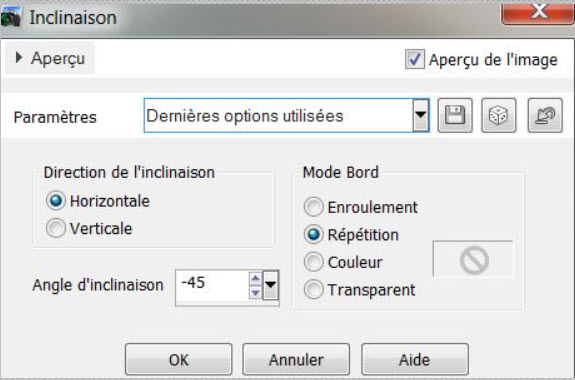Choose the Couleur edge mode
The image size is (575, 380).
(314, 262)
